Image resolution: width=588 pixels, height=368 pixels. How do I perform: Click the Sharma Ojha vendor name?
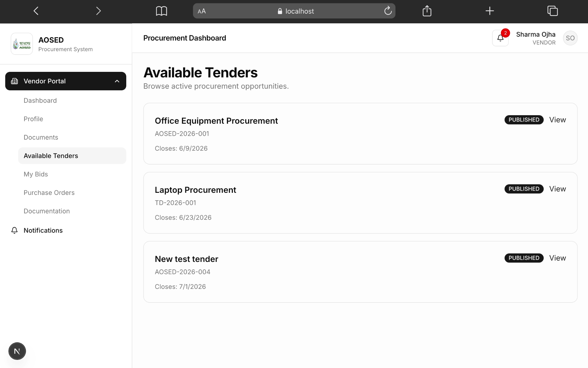[536, 35]
